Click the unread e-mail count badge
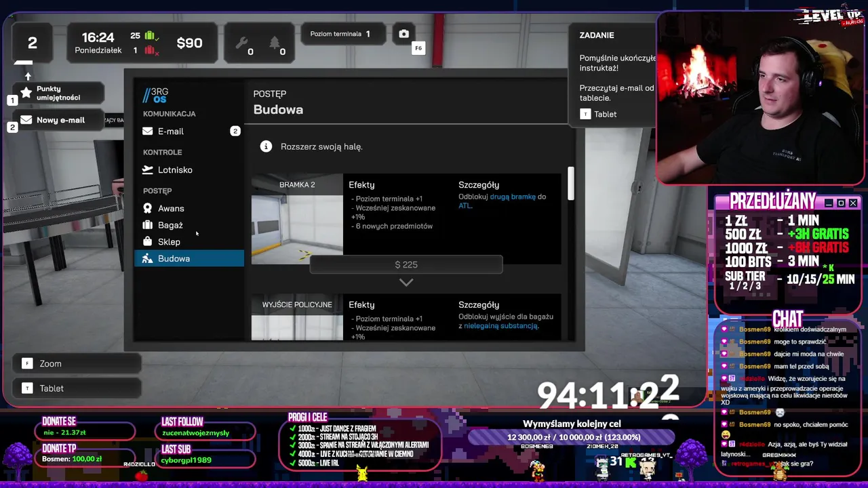The width and height of the screenshot is (868, 488). pos(235,131)
